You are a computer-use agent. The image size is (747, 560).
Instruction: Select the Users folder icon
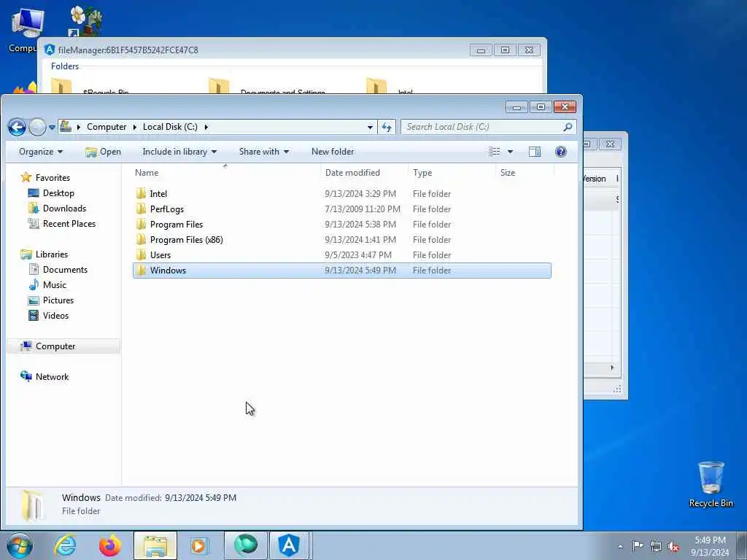141,254
